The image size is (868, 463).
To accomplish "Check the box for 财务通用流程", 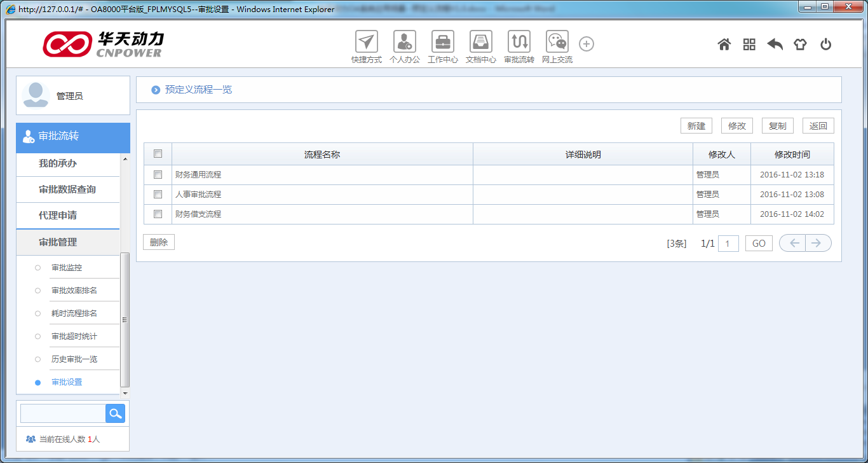I will click(158, 175).
